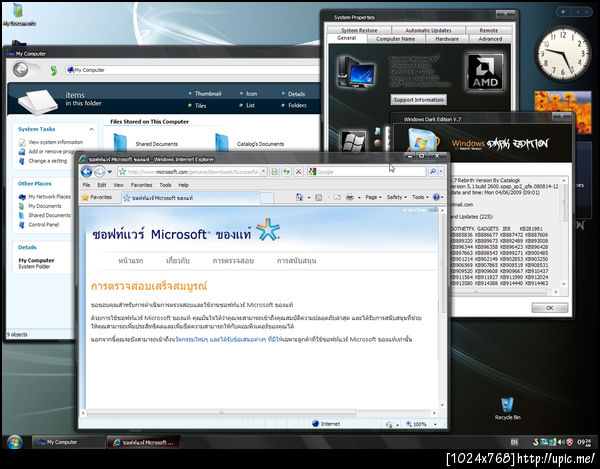Click the Google search box
Viewport: 600px width, 469px height.
367,172
